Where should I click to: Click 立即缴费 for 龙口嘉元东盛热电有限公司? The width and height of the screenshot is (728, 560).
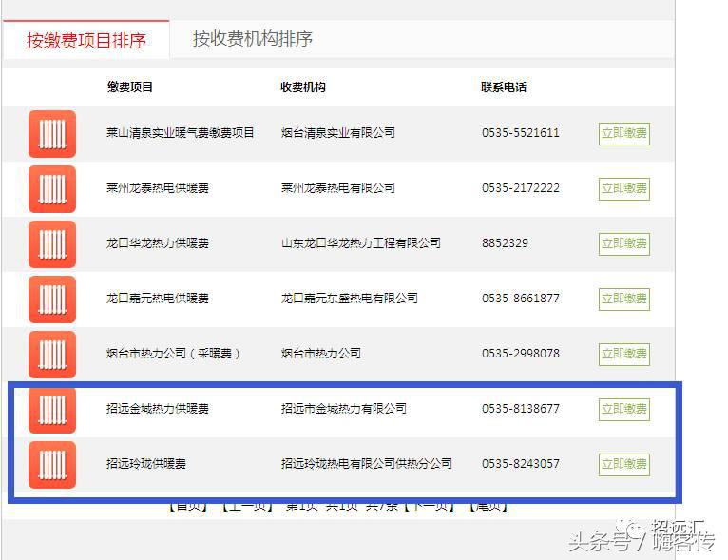pyautogui.click(x=624, y=299)
